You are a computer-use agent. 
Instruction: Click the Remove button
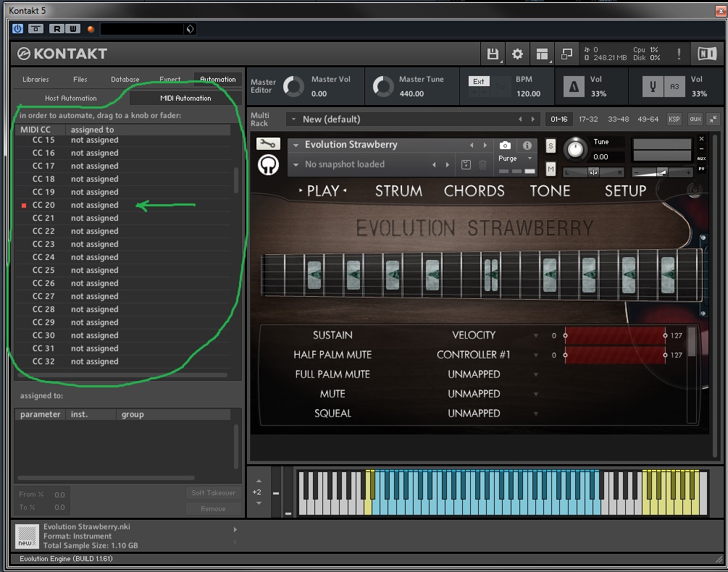(213, 508)
